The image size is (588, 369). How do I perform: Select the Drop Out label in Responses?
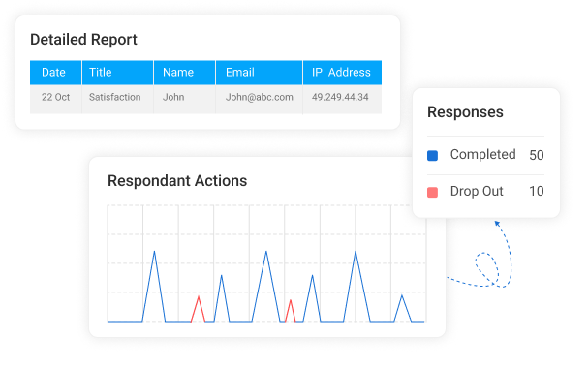477,191
